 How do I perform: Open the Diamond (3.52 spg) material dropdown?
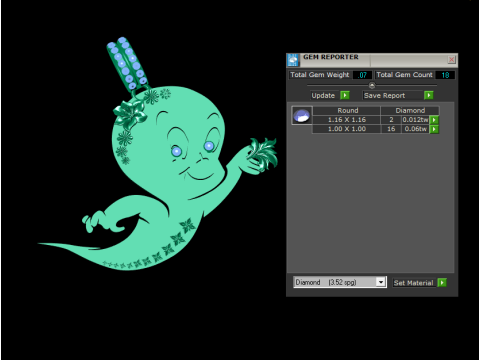pos(381,282)
